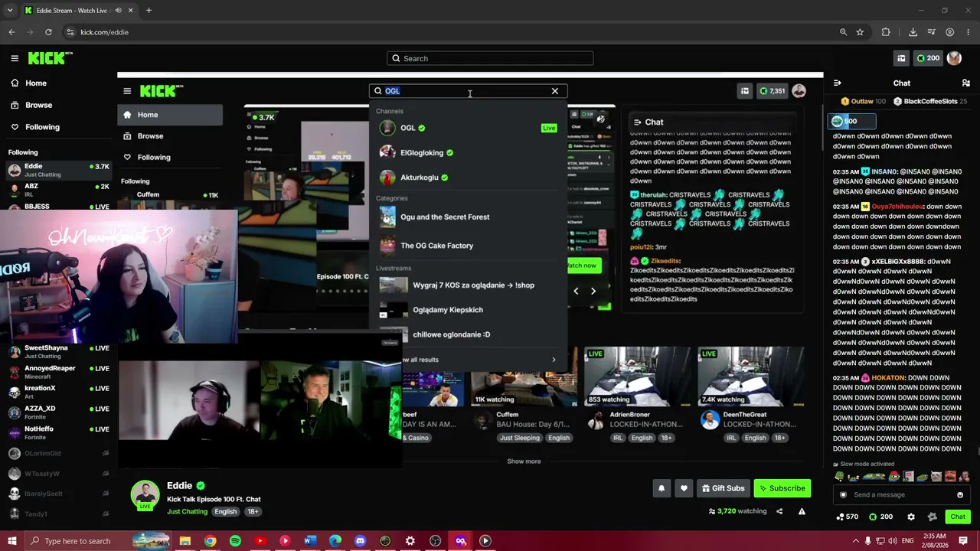
Task: Open the Just Chatting category tag under Eddie
Action: 187,511
